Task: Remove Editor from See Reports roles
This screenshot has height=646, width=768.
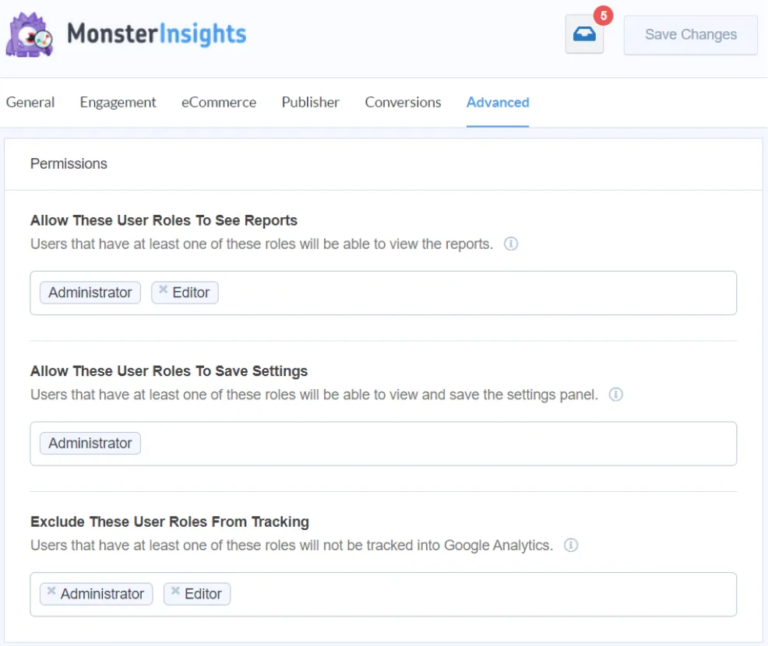Action: 163,289
